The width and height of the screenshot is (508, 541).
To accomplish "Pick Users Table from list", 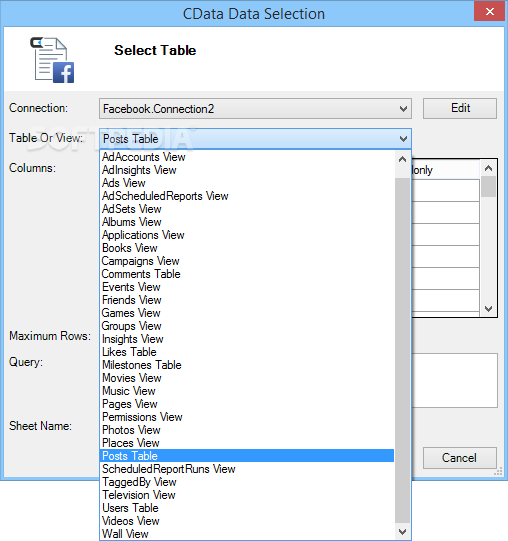I will click(x=247, y=508).
